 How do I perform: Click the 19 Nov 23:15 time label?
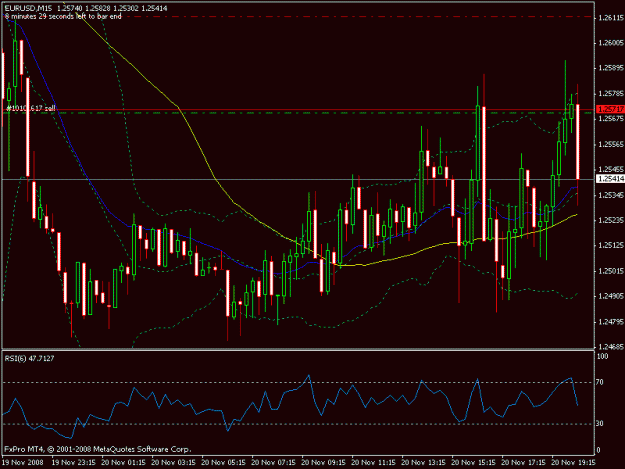point(73,463)
